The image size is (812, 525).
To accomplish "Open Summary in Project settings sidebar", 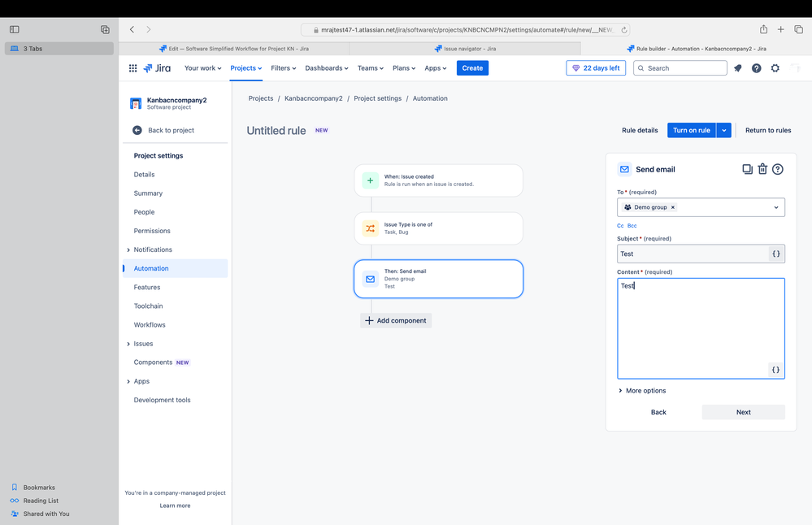I will point(148,193).
